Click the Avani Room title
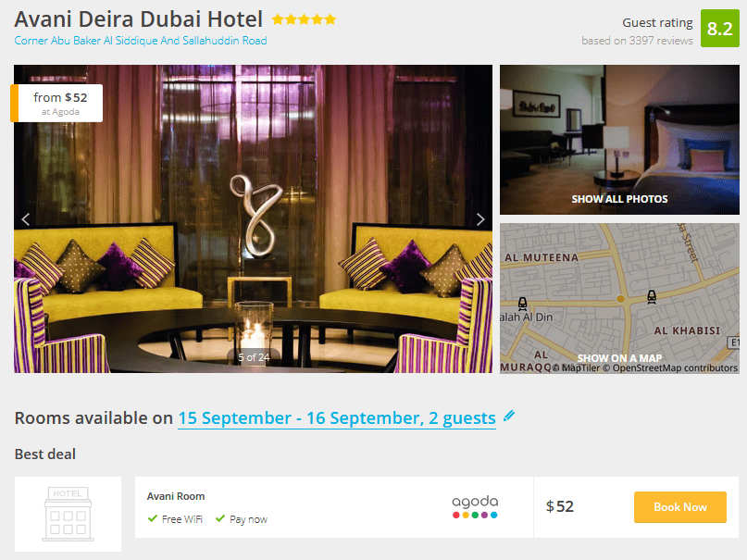 click(x=176, y=496)
